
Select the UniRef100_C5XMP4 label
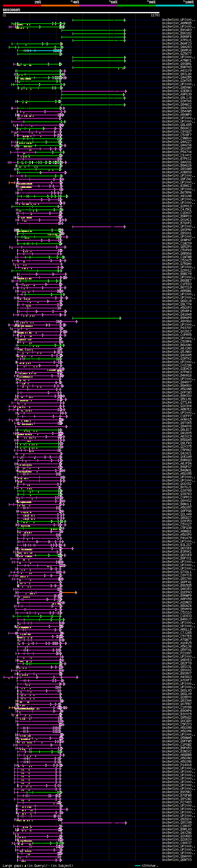pyautogui.click(x=177, y=342)
